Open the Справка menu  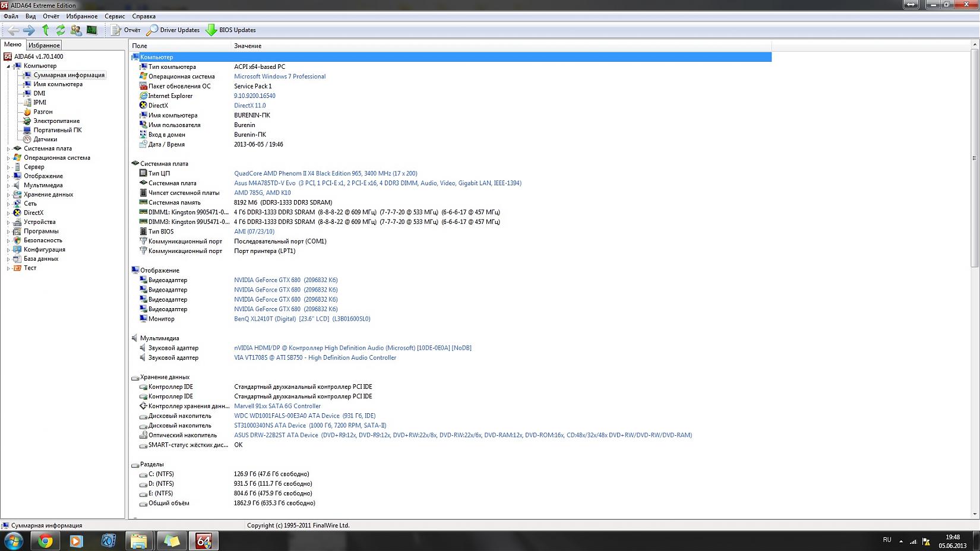pos(144,16)
